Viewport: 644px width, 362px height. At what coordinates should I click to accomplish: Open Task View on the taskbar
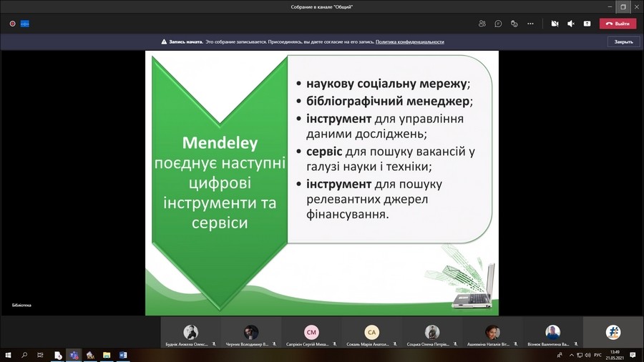click(x=40, y=356)
